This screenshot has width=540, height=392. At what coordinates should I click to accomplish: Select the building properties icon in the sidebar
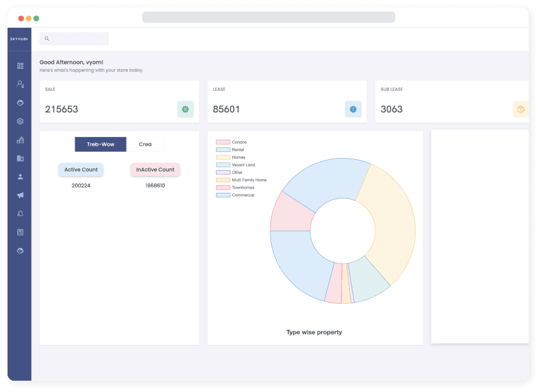(x=20, y=139)
